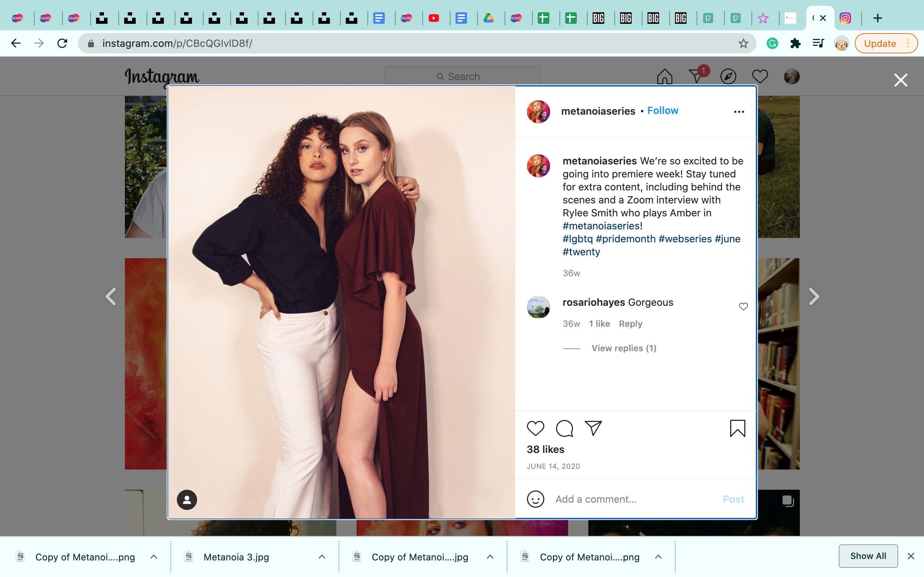This screenshot has width=924, height=577.
Task: Go to next post arrow
Action: pos(814,296)
